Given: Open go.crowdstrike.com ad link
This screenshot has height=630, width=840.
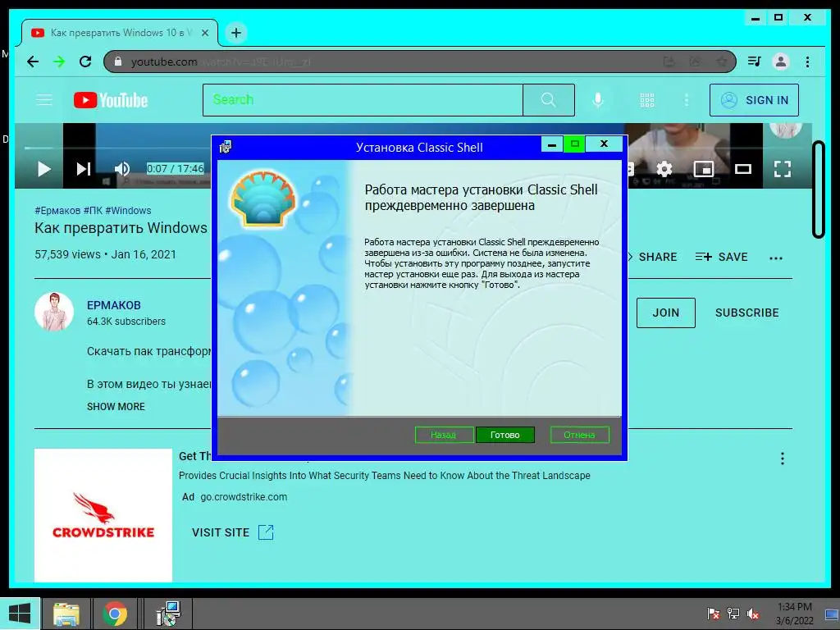Looking at the screenshot, I should coord(244,497).
